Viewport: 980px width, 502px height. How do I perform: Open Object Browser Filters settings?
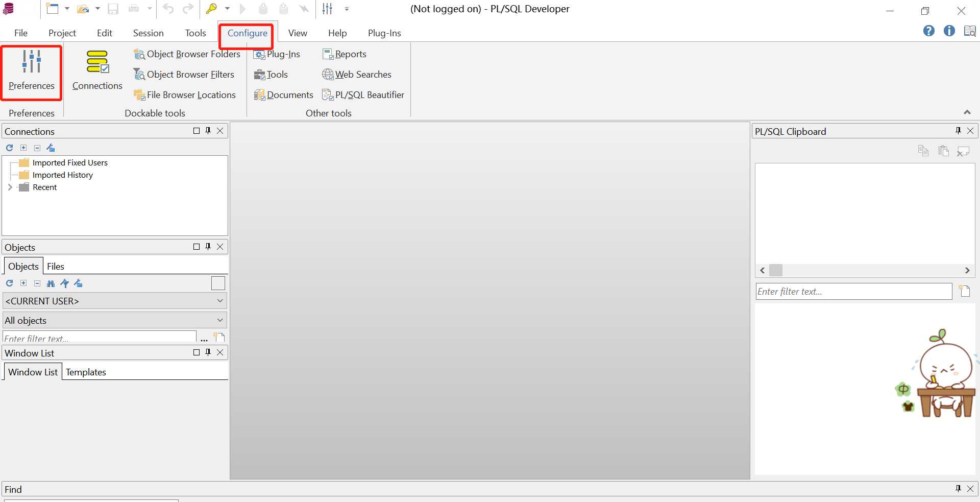184,75
